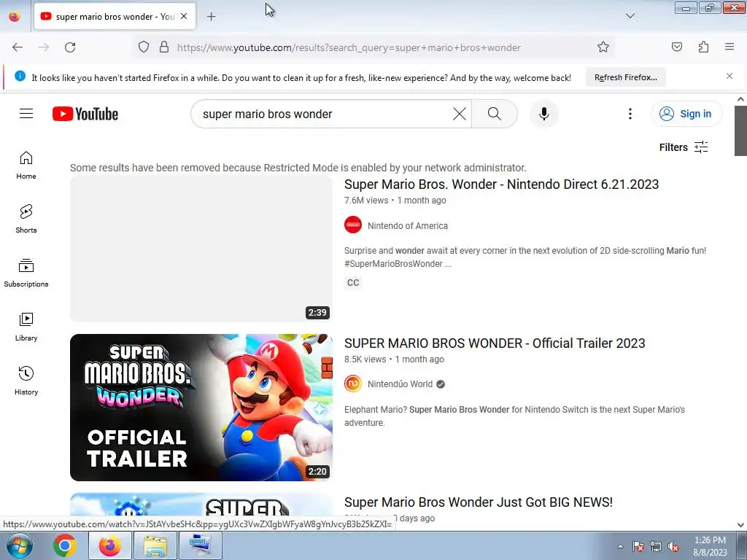Click the Sign in button

tap(686, 114)
